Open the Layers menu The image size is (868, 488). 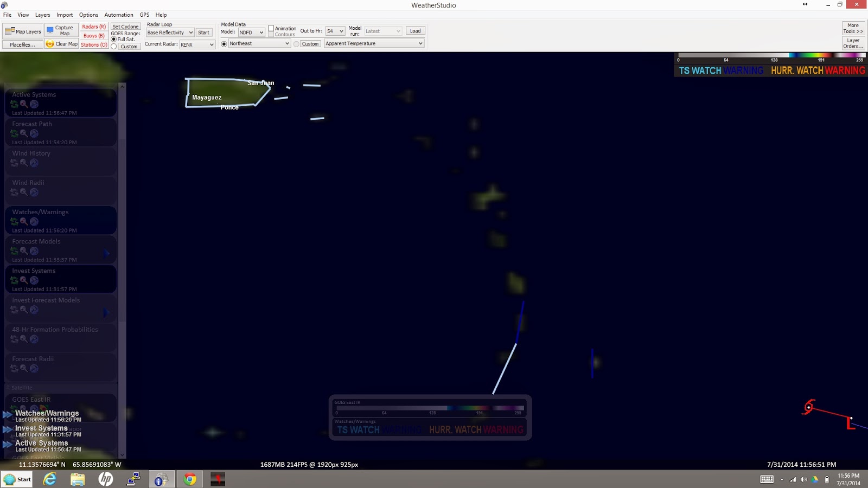click(x=43, y=15)
